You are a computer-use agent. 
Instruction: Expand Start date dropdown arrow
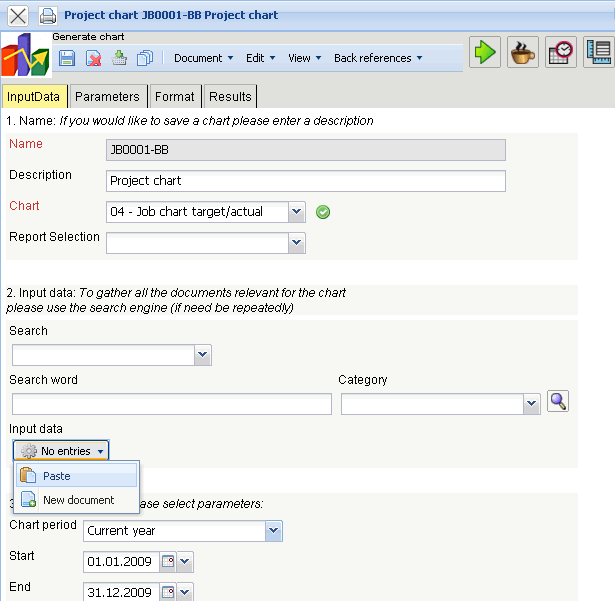coord(185,561)
